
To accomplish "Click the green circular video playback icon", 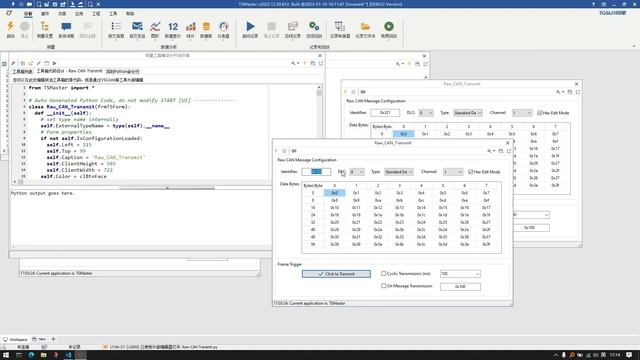I will click(x=389, y=27).
